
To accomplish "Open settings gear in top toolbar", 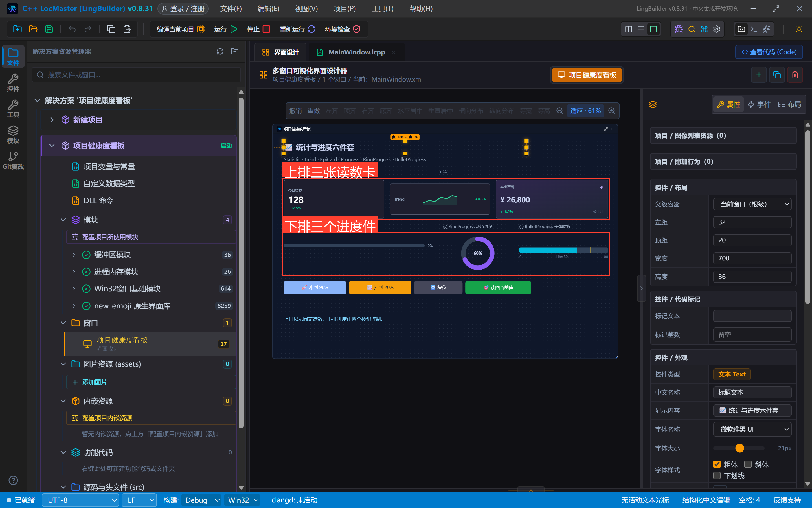I will (x=717, y=29).
